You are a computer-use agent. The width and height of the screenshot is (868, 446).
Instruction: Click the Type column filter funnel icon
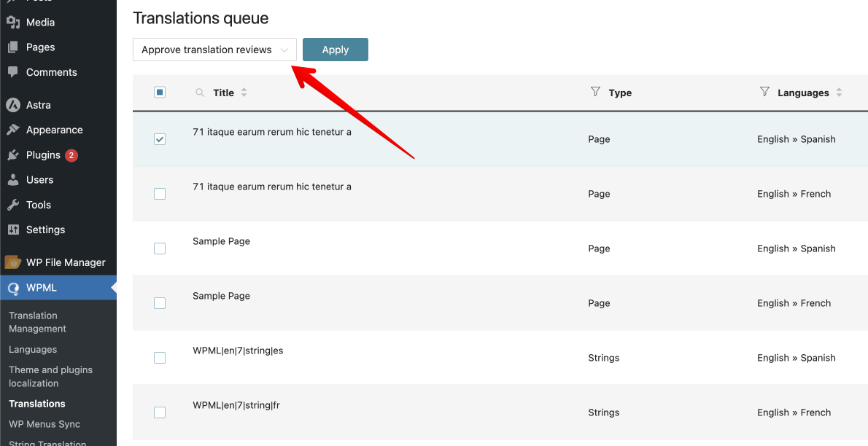pos(596,91)
